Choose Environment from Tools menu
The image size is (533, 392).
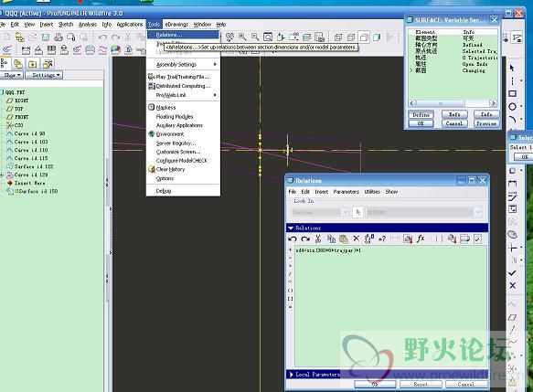pyautogui.click(x=170, y=134)
